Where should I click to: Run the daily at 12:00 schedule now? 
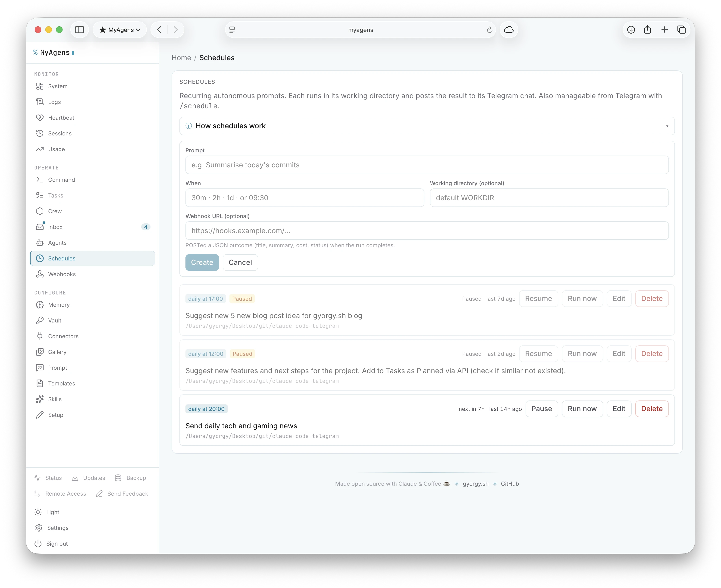click(x=582, y=354)
